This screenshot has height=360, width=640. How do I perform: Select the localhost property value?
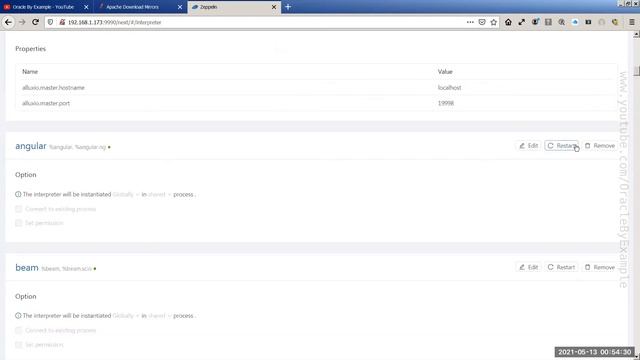[x=449, y=87]
